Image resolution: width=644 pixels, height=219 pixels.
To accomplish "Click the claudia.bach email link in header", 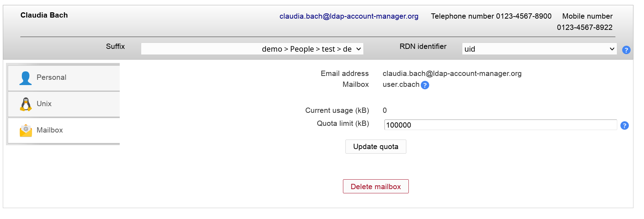I will pyautogui.click(x=349, y=16).
